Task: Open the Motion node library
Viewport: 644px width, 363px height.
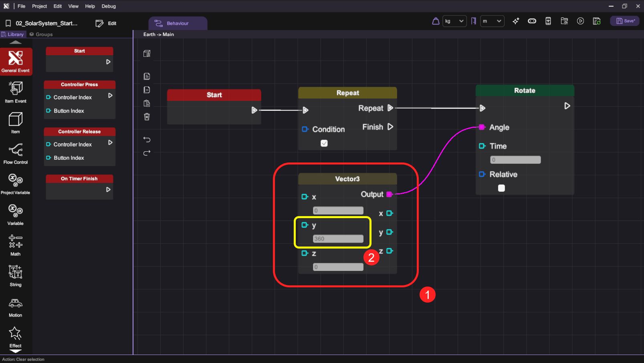Action: [x=16, y=307]
